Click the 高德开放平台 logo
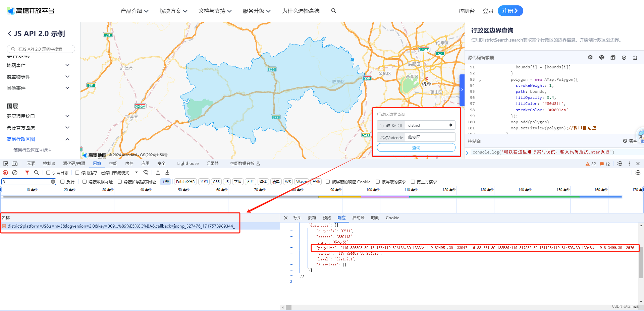This screenshot has width=644, height=311. click(31, 11)
